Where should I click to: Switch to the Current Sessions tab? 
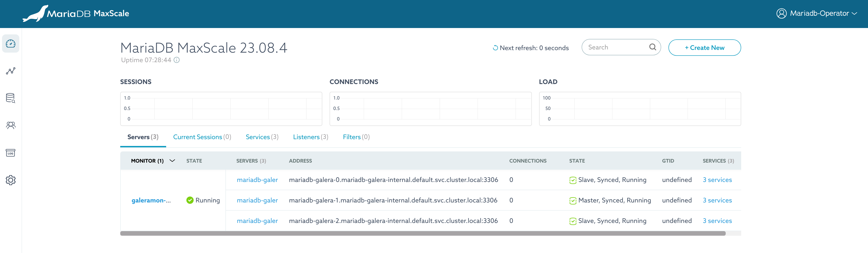point(202,137)
